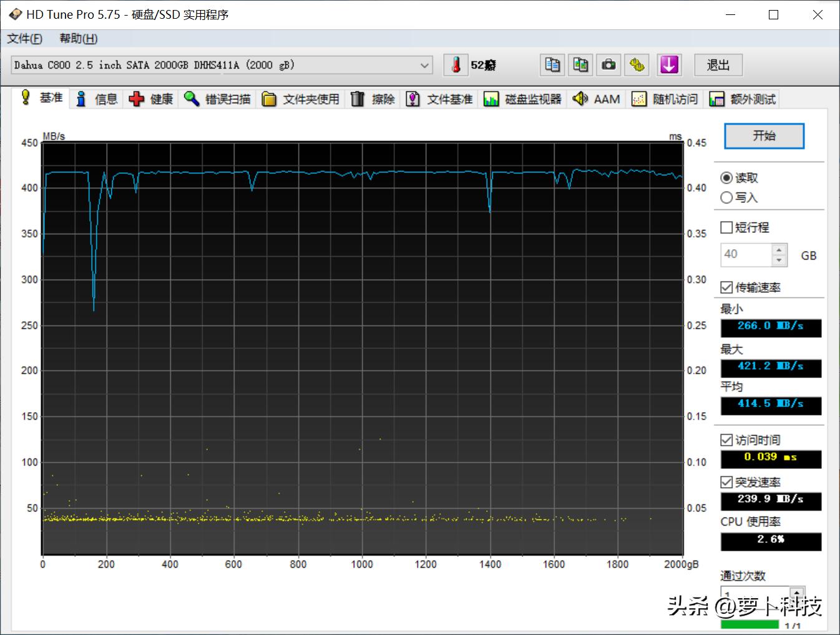Select the 写入 write test radio button

coord(726,197)
